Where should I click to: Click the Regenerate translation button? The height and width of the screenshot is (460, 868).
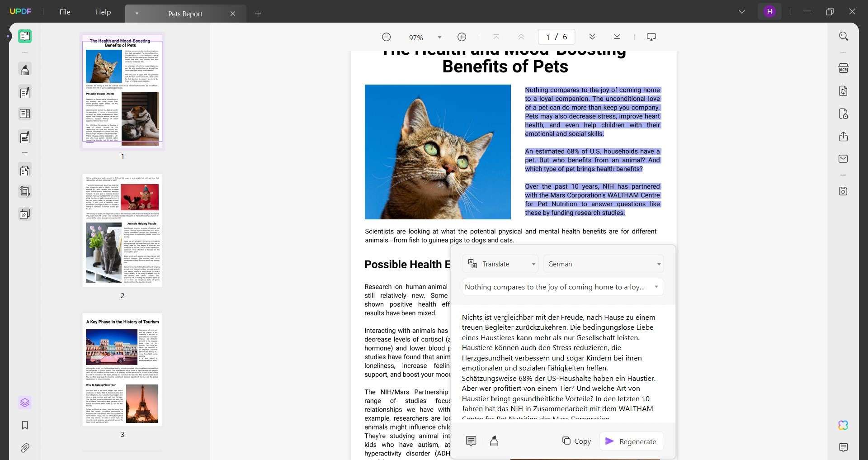(x=632, y=441)
